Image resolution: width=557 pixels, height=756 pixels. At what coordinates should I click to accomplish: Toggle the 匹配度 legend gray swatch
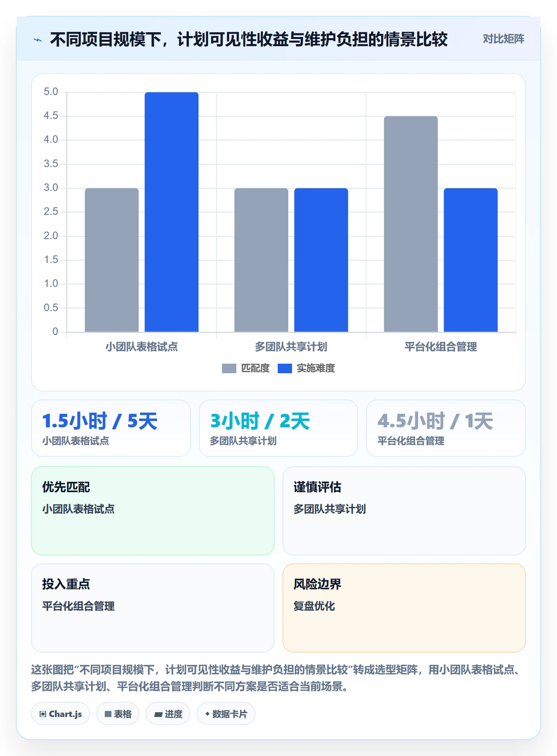click(x=229, y=368)
